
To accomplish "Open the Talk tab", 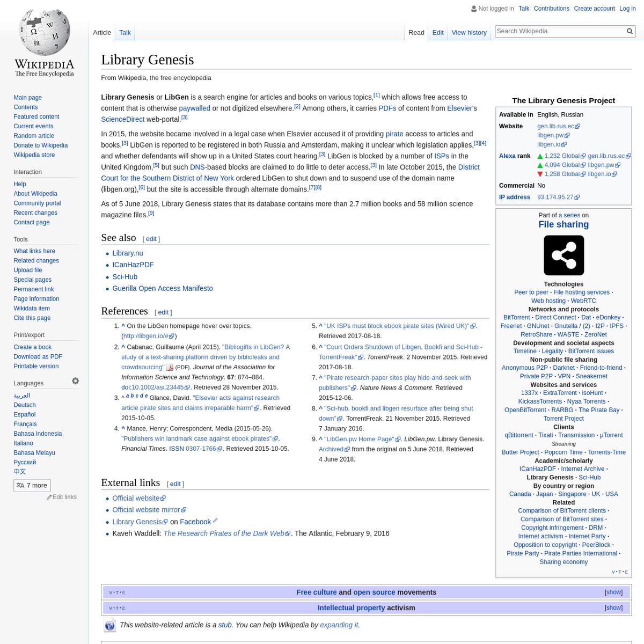I will [x=125, y=33].
